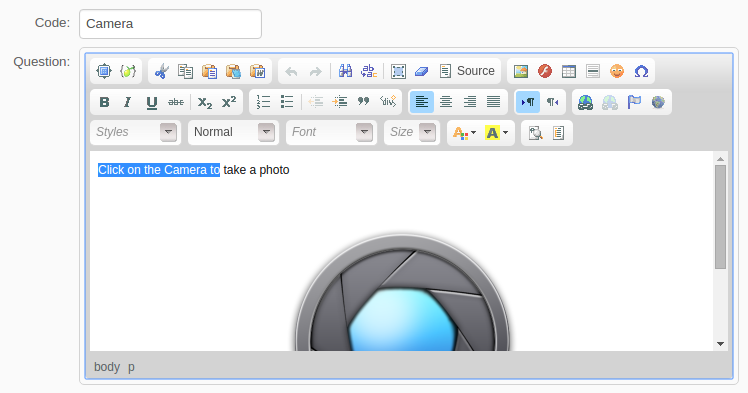
Task: Insert Flash object icon
Action: pos(545,71)
